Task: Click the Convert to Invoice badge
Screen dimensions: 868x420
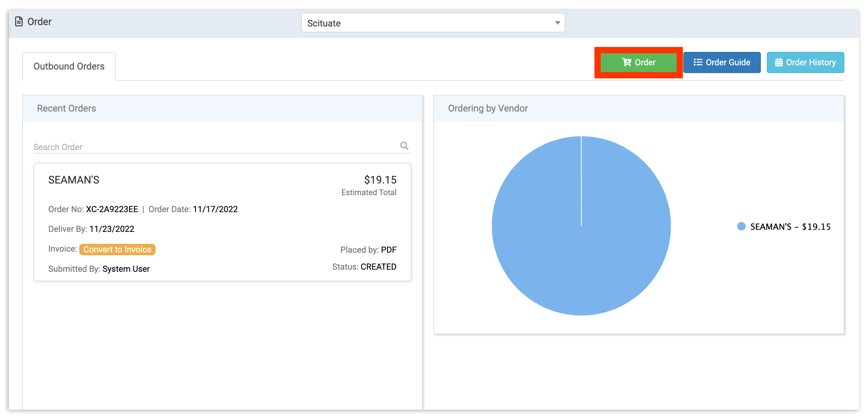Action: pos(117,250)
